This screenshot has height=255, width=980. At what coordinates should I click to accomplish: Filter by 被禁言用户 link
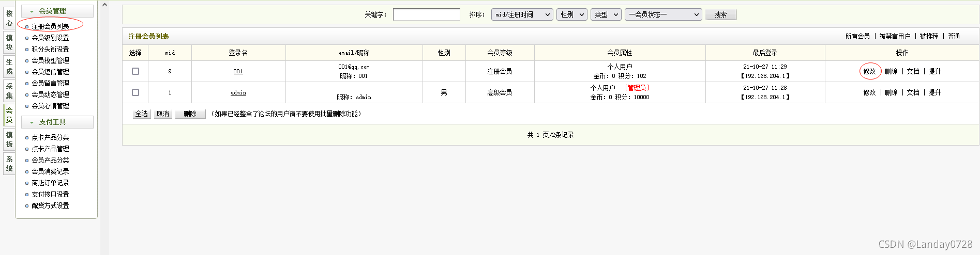(895, 36)
